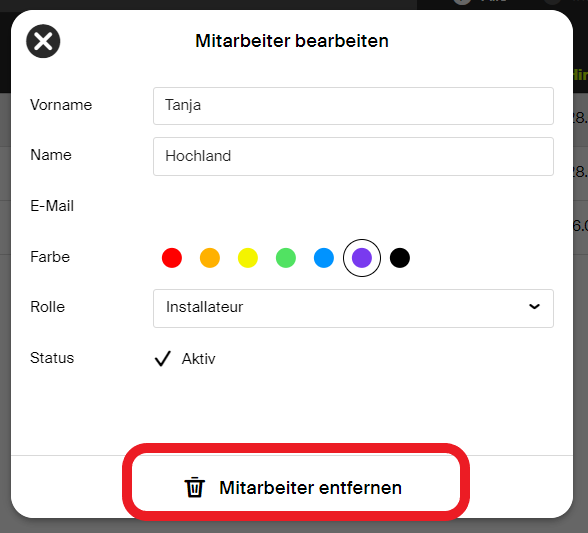Pick the green color swatch

click(x=286, y=258)
